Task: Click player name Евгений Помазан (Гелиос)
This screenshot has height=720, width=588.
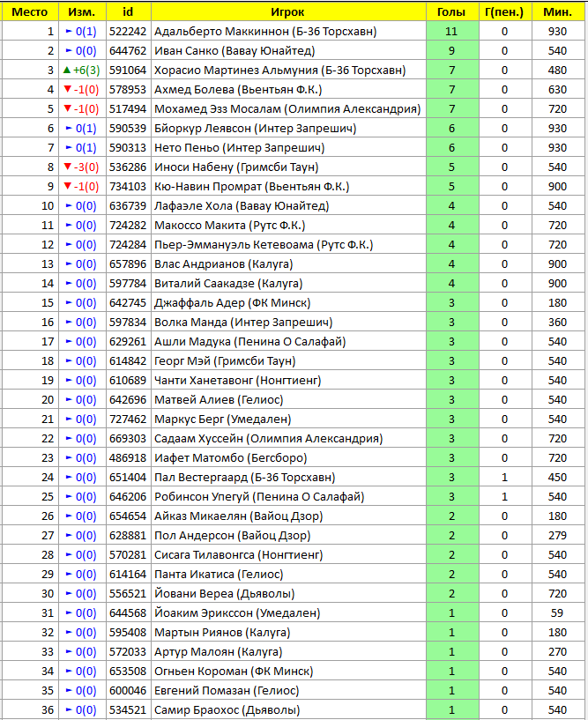Action: tap(227, 691)
